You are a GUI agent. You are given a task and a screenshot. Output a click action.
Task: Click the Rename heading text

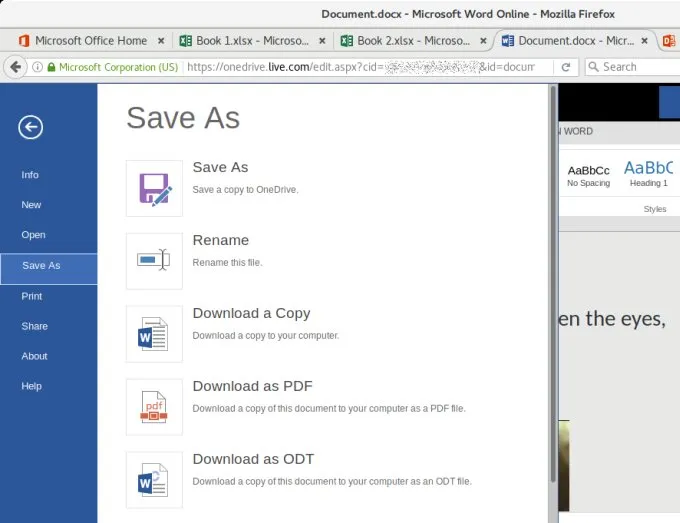(x=220, y=240)
